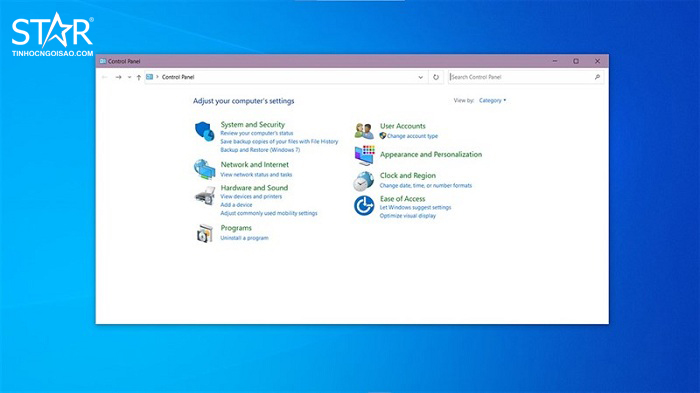
Task: Click Review your computer's status
Action: point(257,133)
